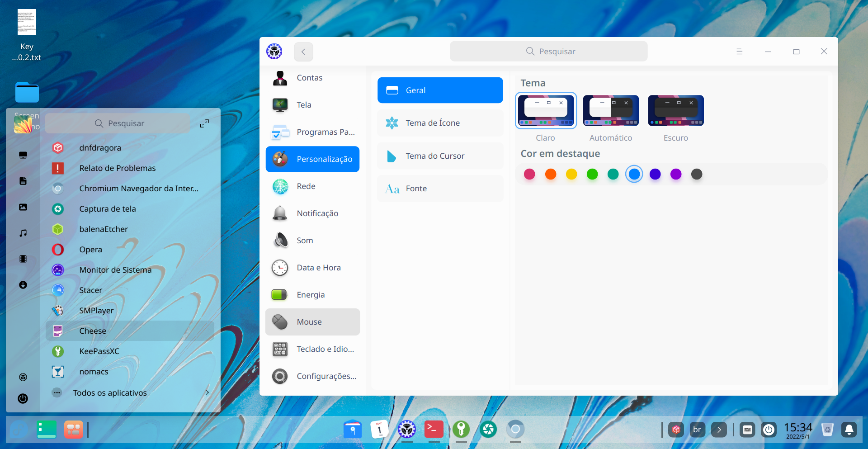Select the Automático theme
868x449 pixels.
tap(611, 110)
